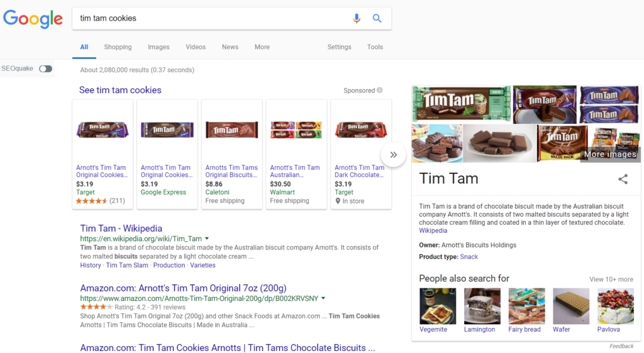The image size is (644, 353).
Task: Click the More images overlay
Action: pos(610,154)
